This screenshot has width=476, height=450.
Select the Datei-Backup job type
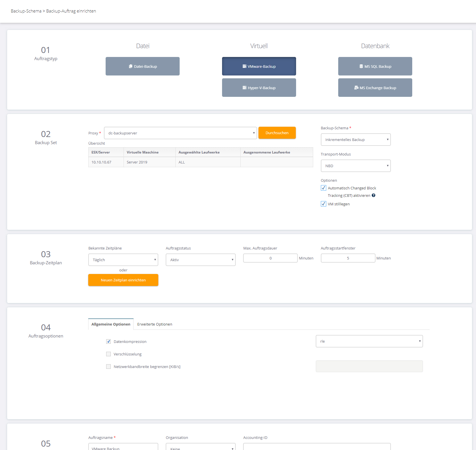pyautogui.click(x=142, y=66)
